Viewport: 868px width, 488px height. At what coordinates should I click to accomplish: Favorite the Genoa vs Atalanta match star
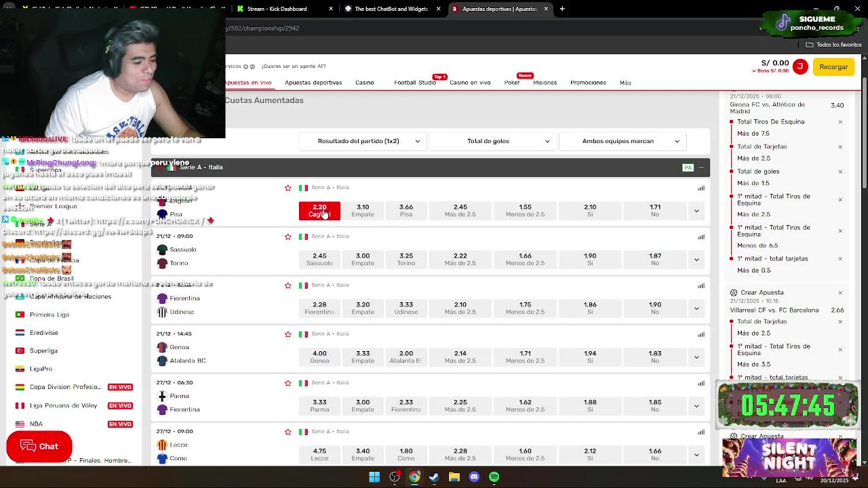pos(288,334)
